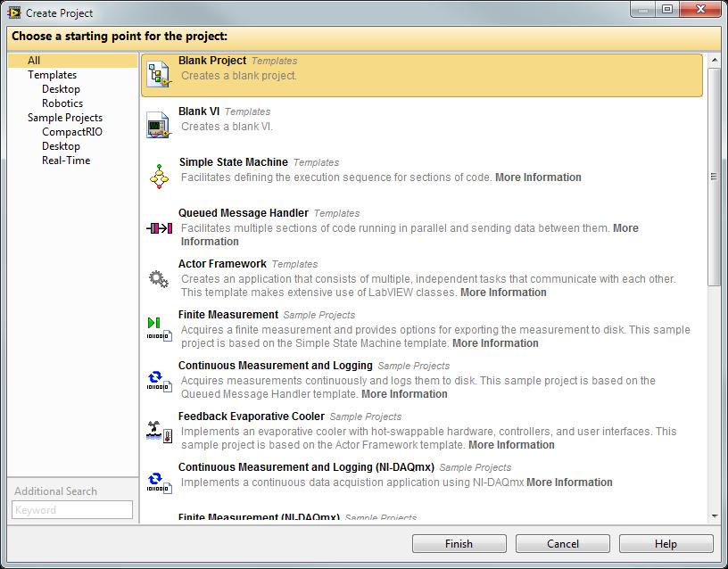Click the 'Creates a blank project.' description

click(x=238, y=76)
